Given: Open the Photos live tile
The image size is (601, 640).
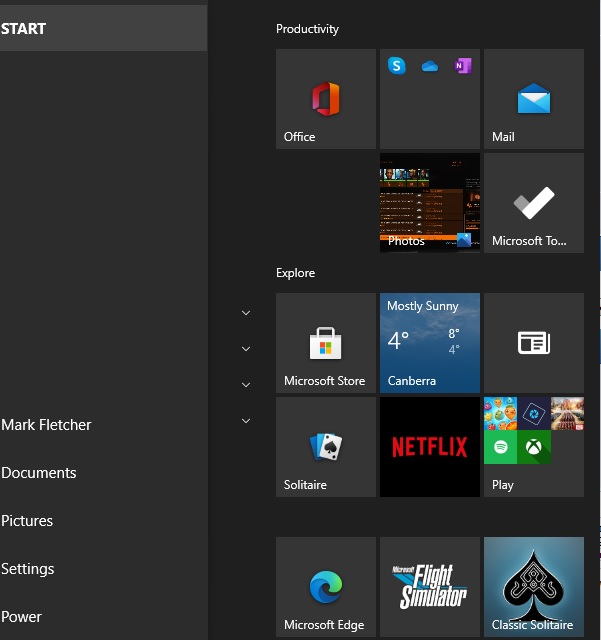Looking at the screenshot, I should 430,203.
